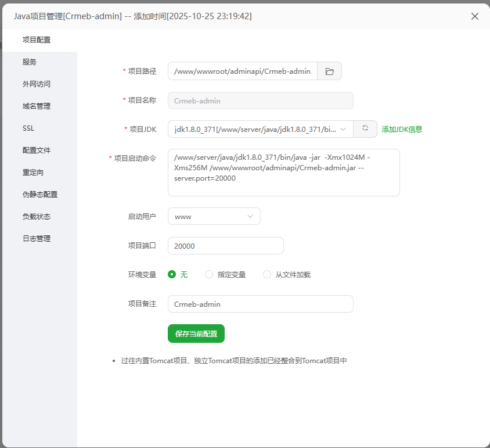This screenshot has width=490, height=448.
Task: Click the refresh JDK list icon
Action: click(x=365, y=128)
